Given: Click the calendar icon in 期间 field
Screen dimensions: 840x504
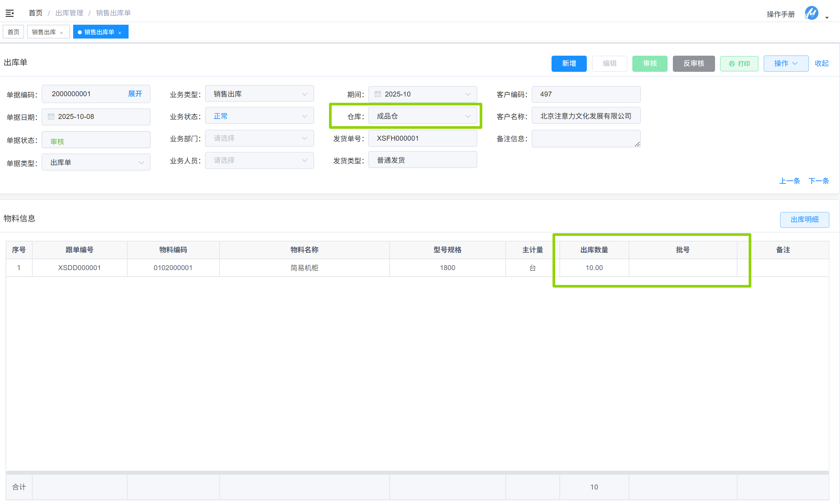Looking at the screenshot, I should point(377,94).
